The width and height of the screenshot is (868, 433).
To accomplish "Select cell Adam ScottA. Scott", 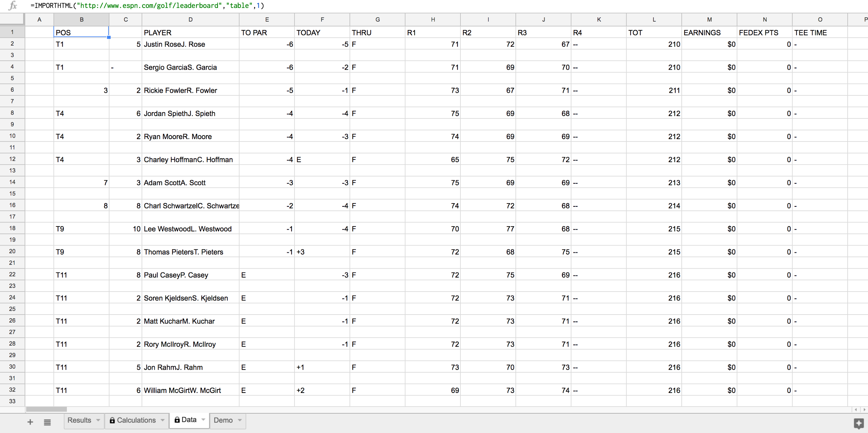I will 190,182.
